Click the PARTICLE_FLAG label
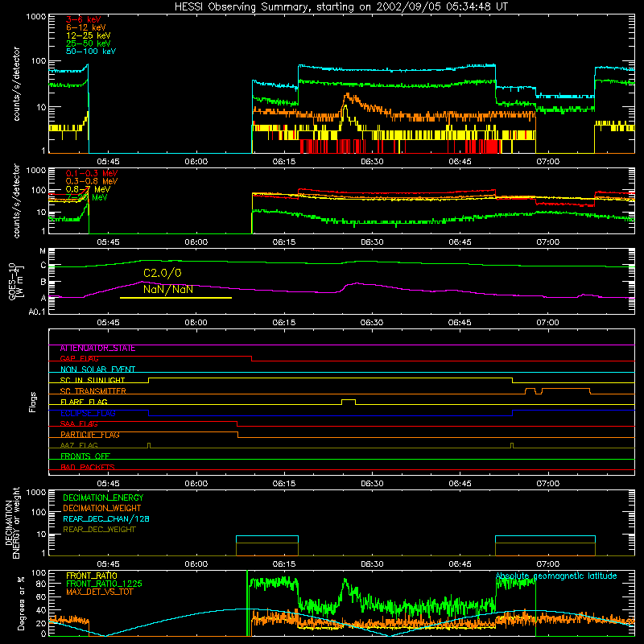Screen dimensions: 644x644 click(90, 435)
